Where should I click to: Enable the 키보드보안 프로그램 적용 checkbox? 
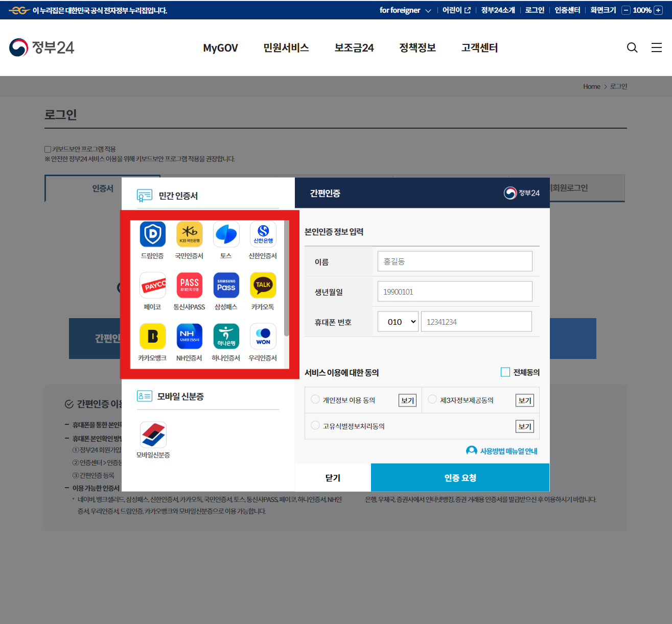(x=46, y=148)
